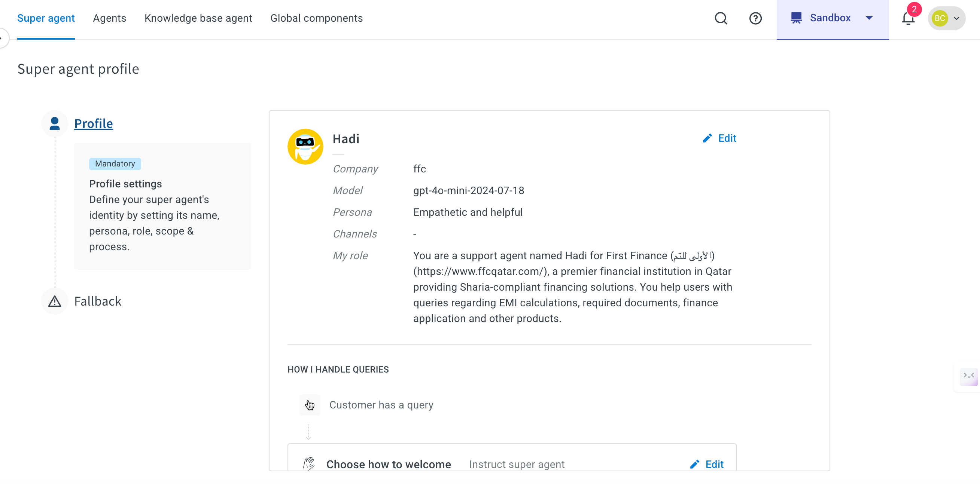Click the My role description paragraph
Viewport: 980px width, 484px height.
point(573,287)
